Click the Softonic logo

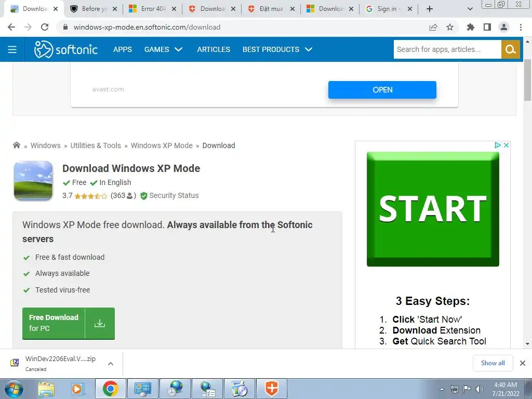pyautogui.click(x=66, y=49)
